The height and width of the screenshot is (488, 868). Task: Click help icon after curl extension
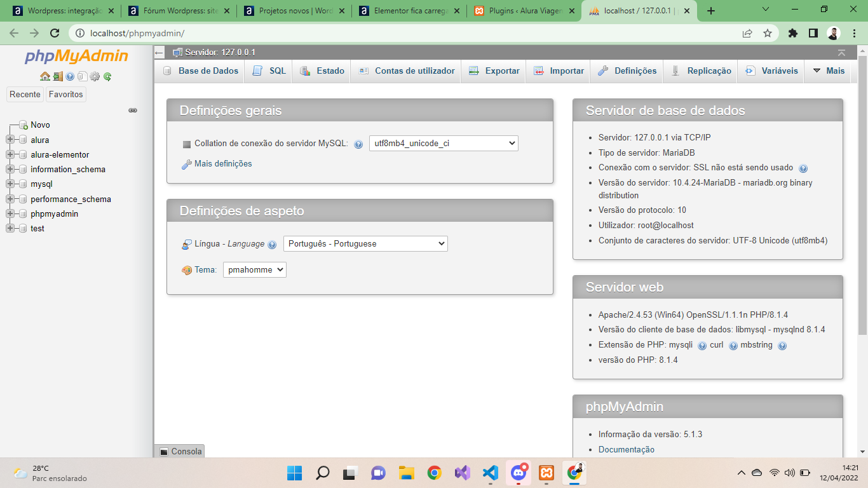point(733,346)
